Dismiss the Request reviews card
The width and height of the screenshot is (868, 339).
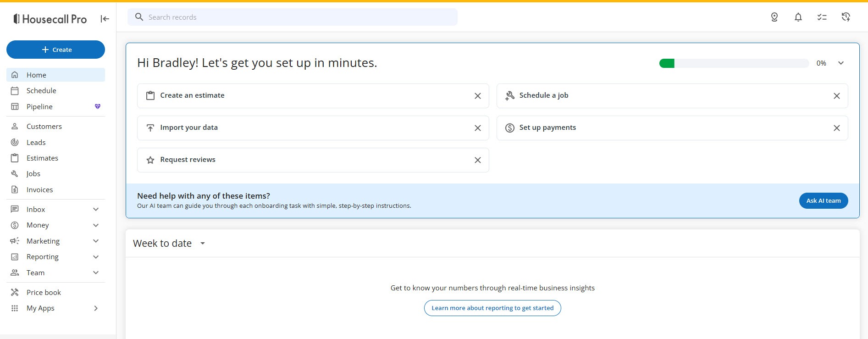478,160
